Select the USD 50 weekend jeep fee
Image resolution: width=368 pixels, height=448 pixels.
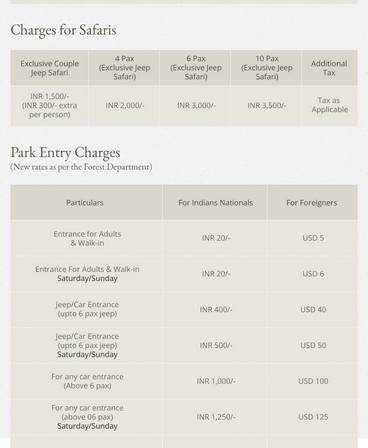pos(313,345)
